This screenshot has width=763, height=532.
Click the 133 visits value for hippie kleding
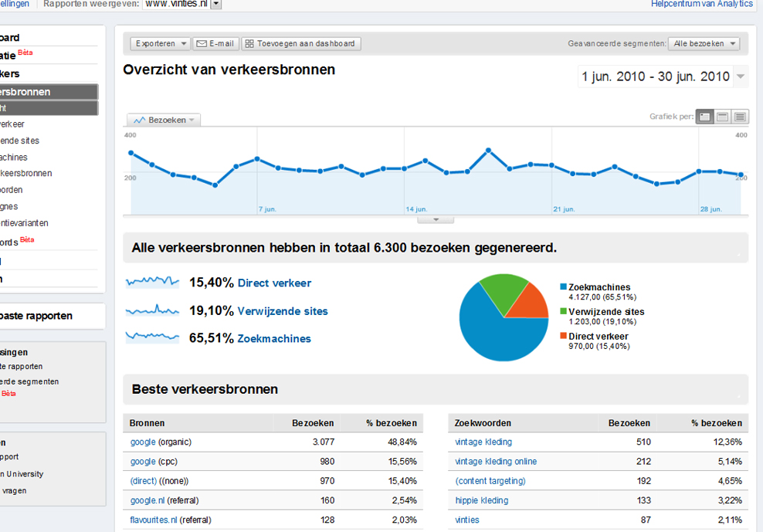click(644, 500)
